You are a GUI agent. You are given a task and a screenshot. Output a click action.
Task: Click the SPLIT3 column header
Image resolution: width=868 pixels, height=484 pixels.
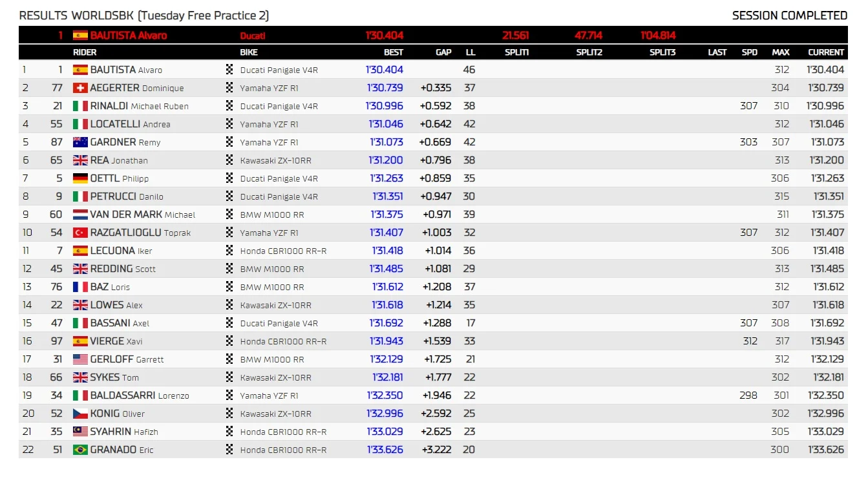[662, 52]
